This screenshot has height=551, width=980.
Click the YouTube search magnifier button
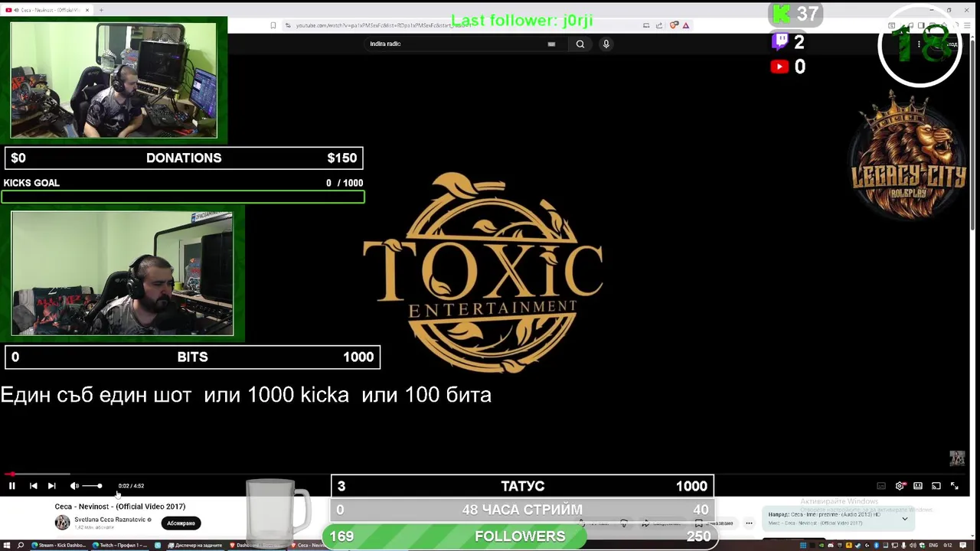coord(580,44)
